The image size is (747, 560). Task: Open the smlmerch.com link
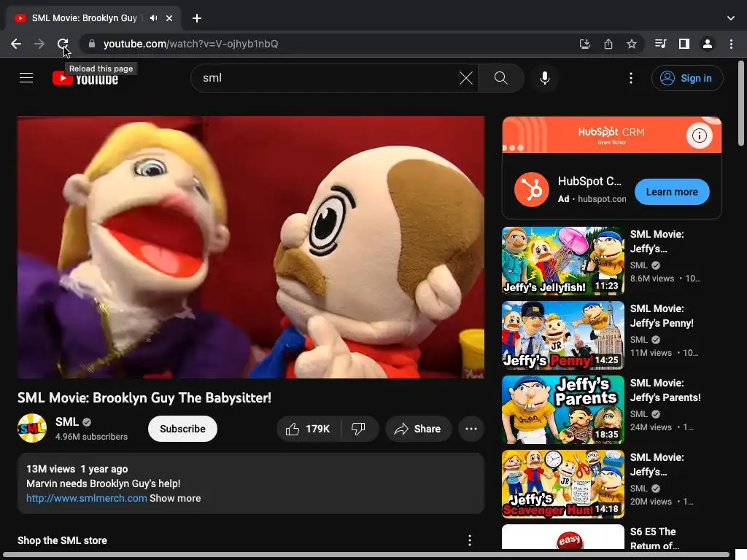tap(86, 498)
